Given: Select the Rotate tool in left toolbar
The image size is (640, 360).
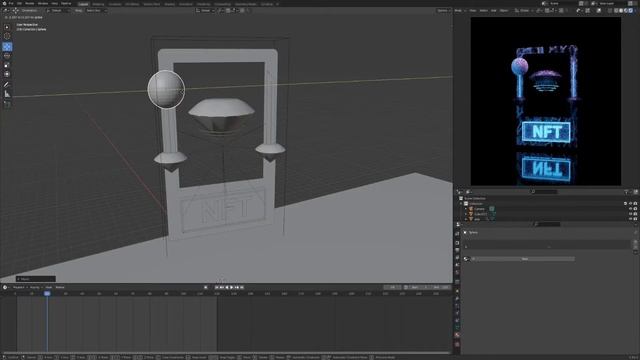Looking at the screenshot, I should [7, 56].
